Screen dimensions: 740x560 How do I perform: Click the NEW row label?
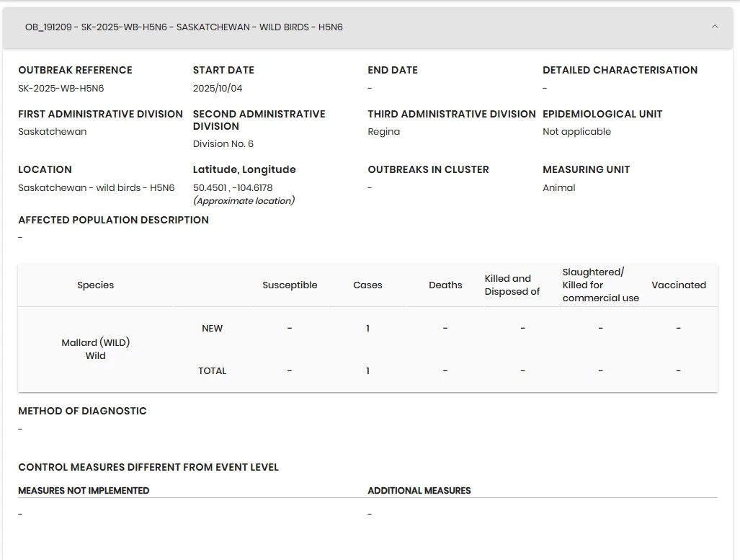(212, 328)
